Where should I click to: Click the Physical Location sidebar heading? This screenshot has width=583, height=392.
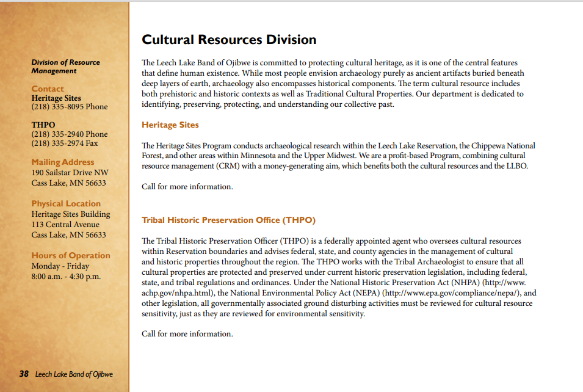[66, 203]
